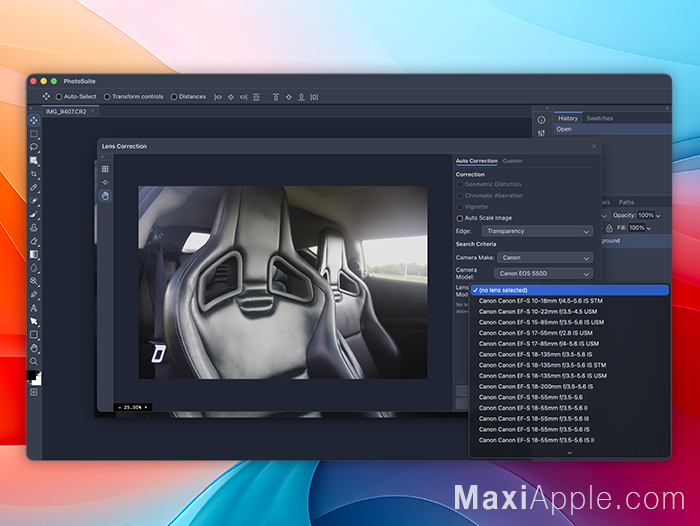Open the Edge Transparency dropdown
Screen dimensions: 700x526
537,231
